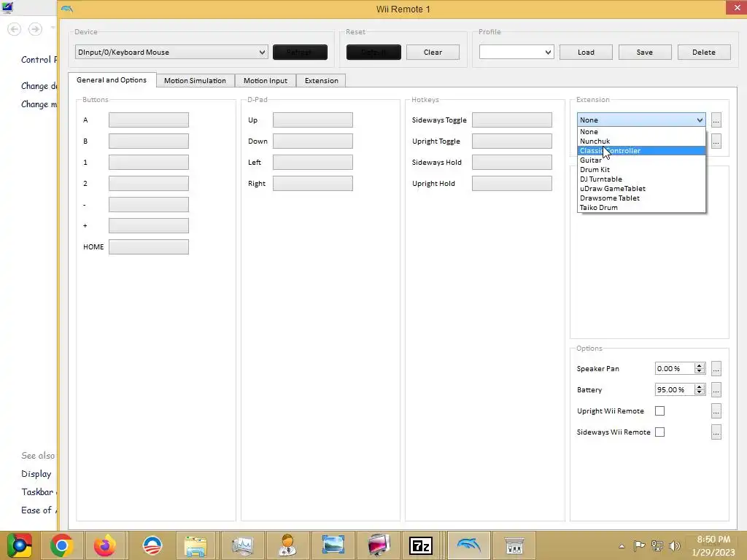Click the Speaker Pan value field

[x=675, y=368]
